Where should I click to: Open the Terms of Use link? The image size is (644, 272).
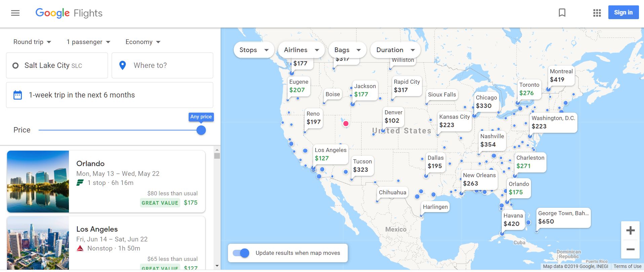627,266
